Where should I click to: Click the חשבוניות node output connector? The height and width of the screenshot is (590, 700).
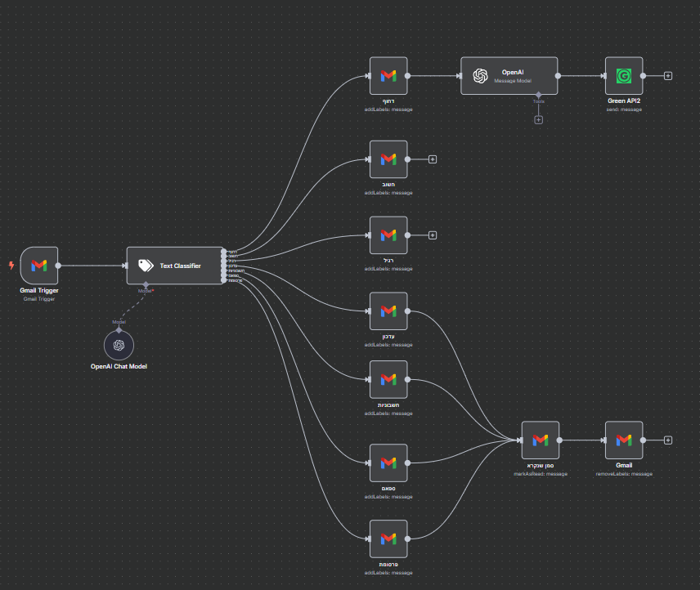pyautogui.click(x=407, y=379)
